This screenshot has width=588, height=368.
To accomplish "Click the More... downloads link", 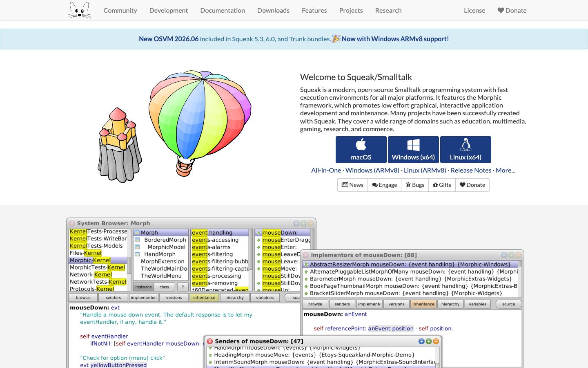I will point(506,170).
